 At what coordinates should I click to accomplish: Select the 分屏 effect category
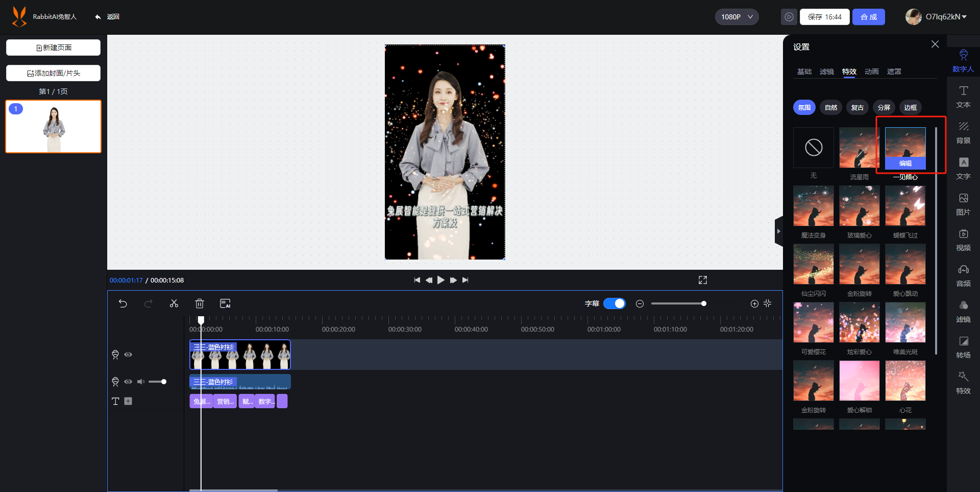pos(884,107)
